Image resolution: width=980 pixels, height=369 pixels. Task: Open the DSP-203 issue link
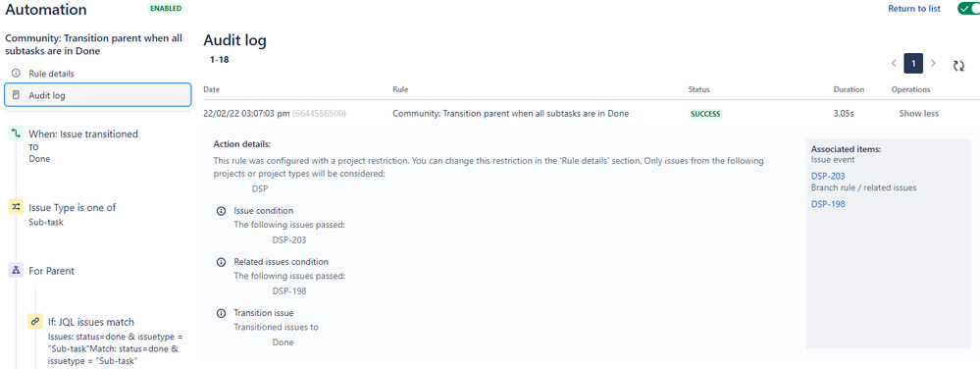(x=828, y=177)
